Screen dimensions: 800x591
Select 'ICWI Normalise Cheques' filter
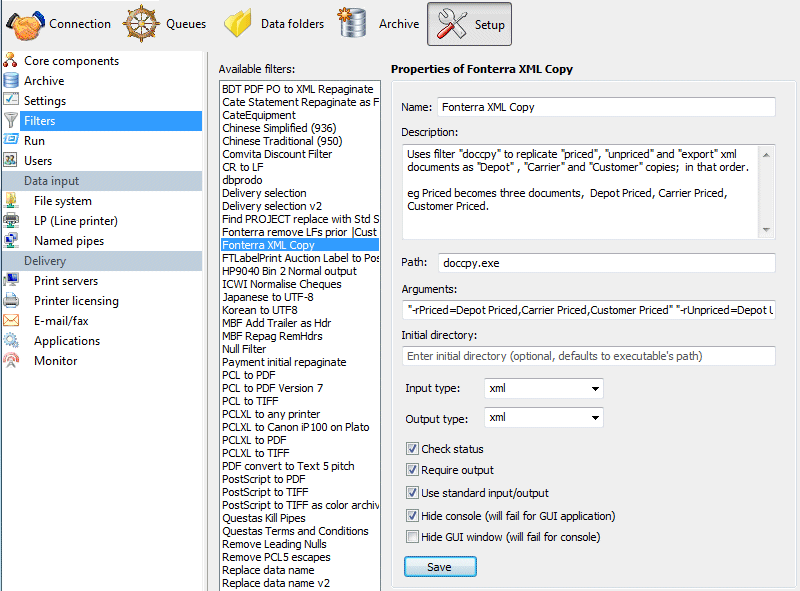[282, 284]
